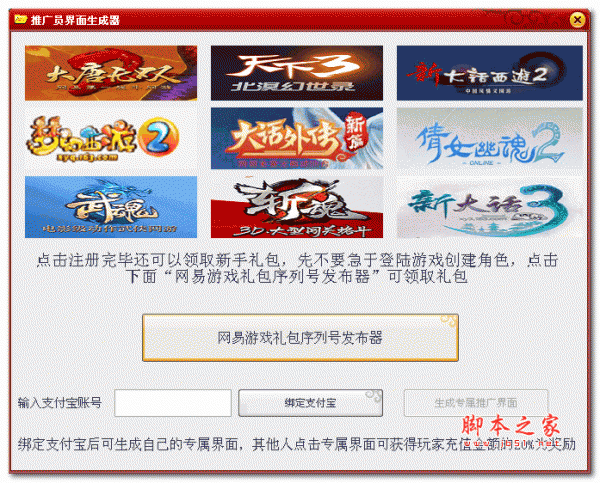Select the 倩女幽魂2 Online banner
Image resolution: width=600 pixels, height=483 pixels.
tap(490, 138)
